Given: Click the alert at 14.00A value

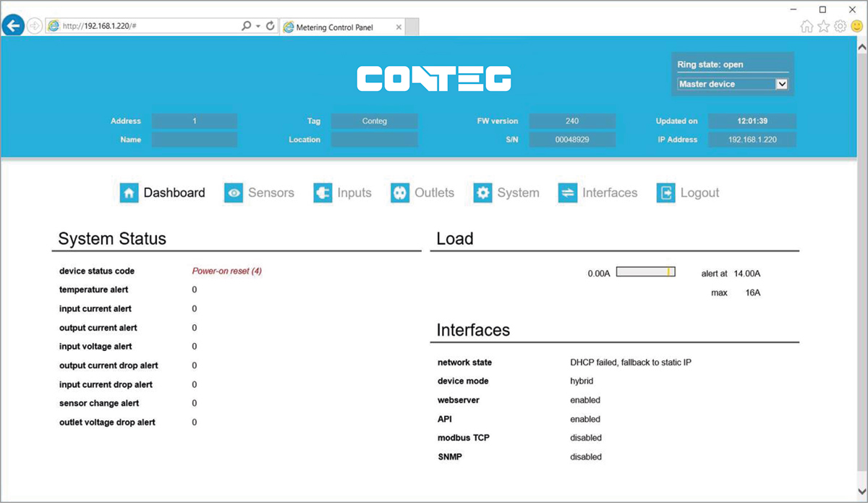Looking at the screenshot, I should (746, 274).
